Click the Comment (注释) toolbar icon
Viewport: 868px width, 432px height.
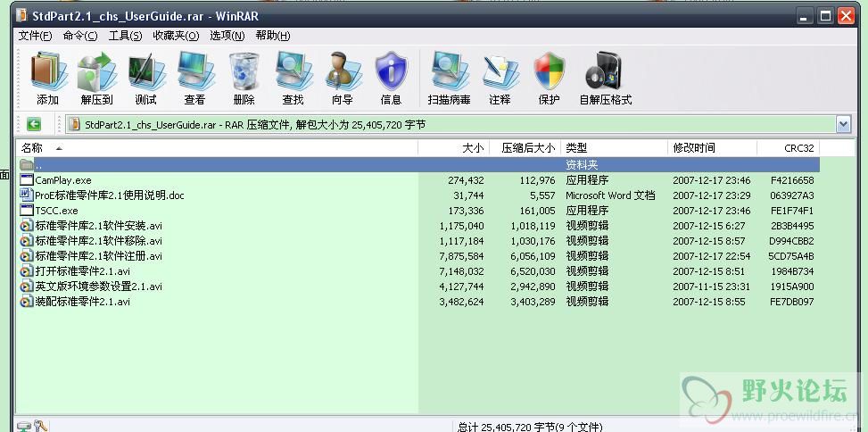(x=500, y=71)
